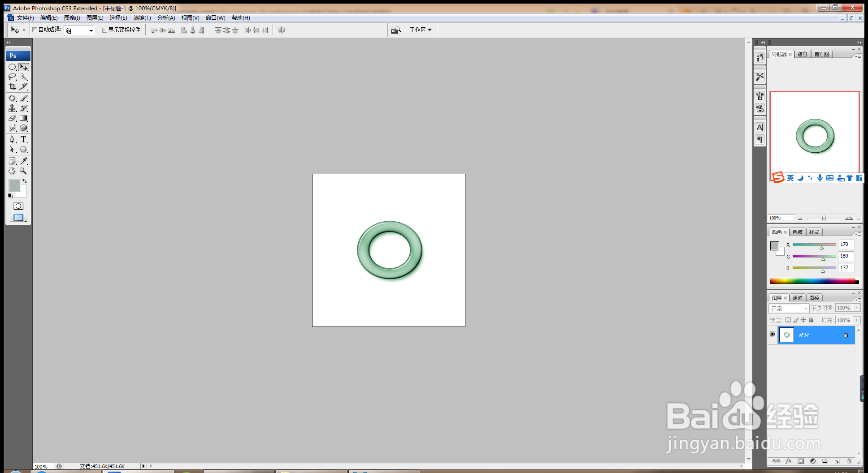Toggle lock position

coord(803,320)
